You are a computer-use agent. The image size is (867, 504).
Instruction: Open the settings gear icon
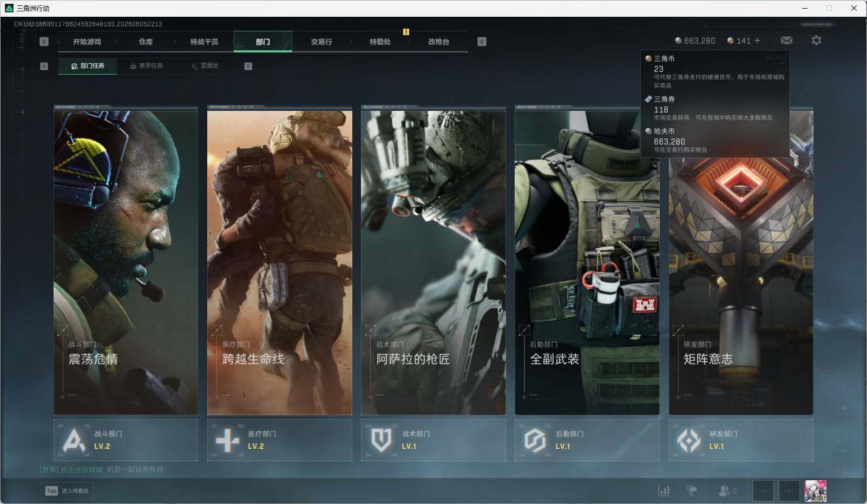coord(816,41)
